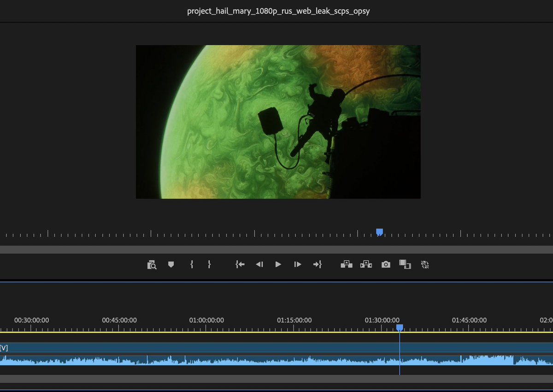Click the timeline horizontal scroll bar under the audio
The width and height of the screenshot is (553, 392).
pyautogui.click(x=276, y=379)
